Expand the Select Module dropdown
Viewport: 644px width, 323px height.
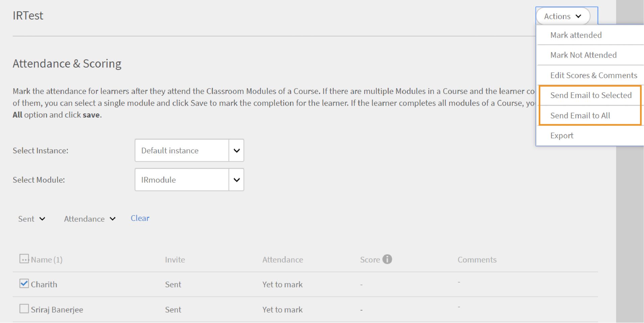coord(236,180)
